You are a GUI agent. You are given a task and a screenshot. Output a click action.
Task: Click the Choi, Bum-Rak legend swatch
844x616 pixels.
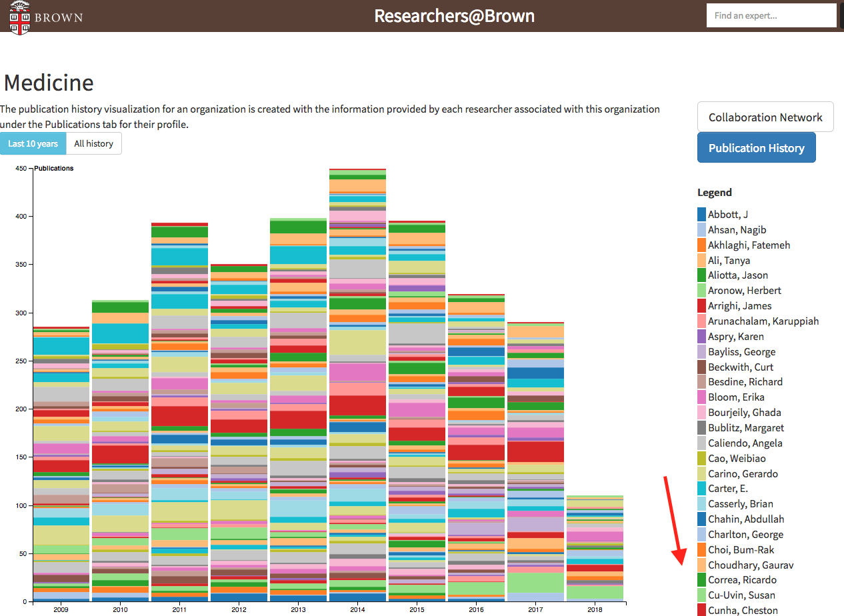(701, 550)
